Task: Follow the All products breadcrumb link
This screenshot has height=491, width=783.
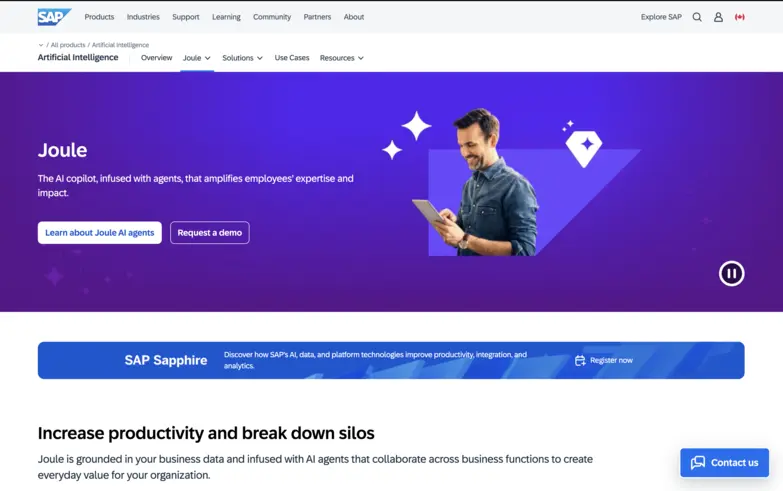Action: click(x=68, y=45)
